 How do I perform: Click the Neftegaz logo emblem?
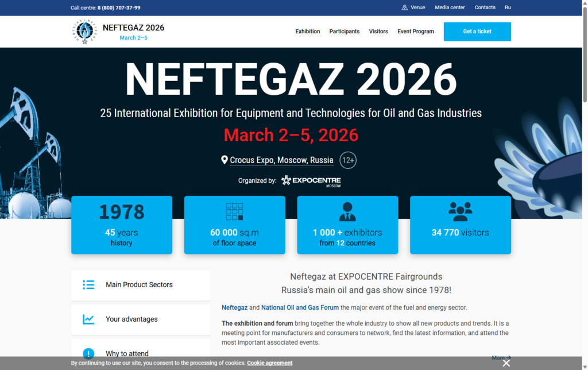click(x=84, y=32)
